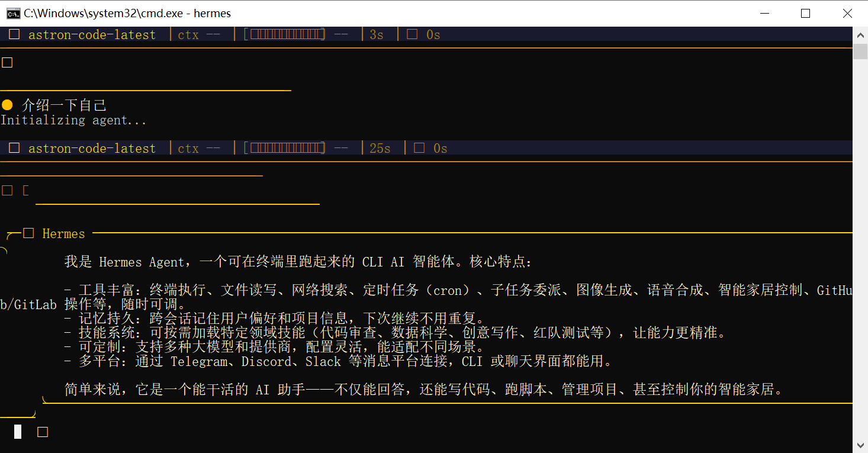Click the vertical scrollbar thumb
This screenshot has width=868, height=453.
[860, 51]
